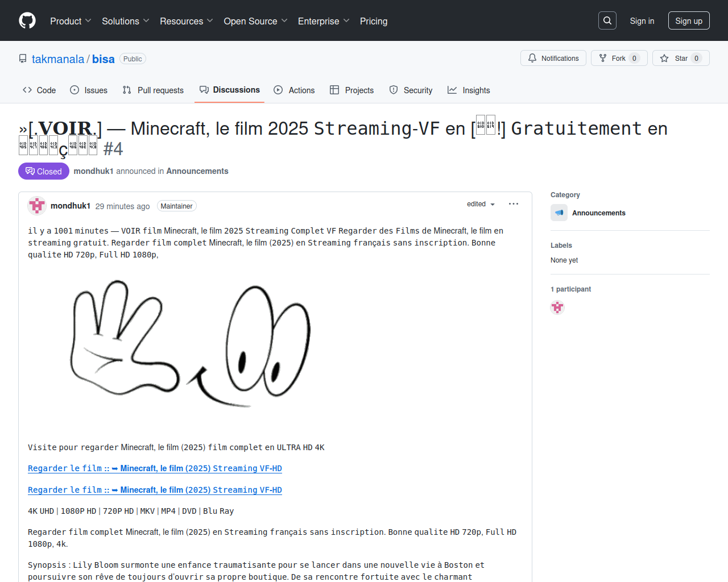Screen dimensions: 728x582
Task: Switch to the Security tab
Action: tap(411, 90)
